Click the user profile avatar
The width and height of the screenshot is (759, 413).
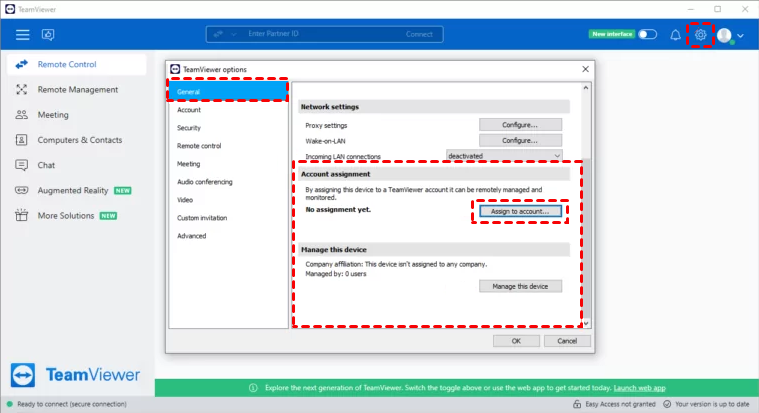(724, 35)
